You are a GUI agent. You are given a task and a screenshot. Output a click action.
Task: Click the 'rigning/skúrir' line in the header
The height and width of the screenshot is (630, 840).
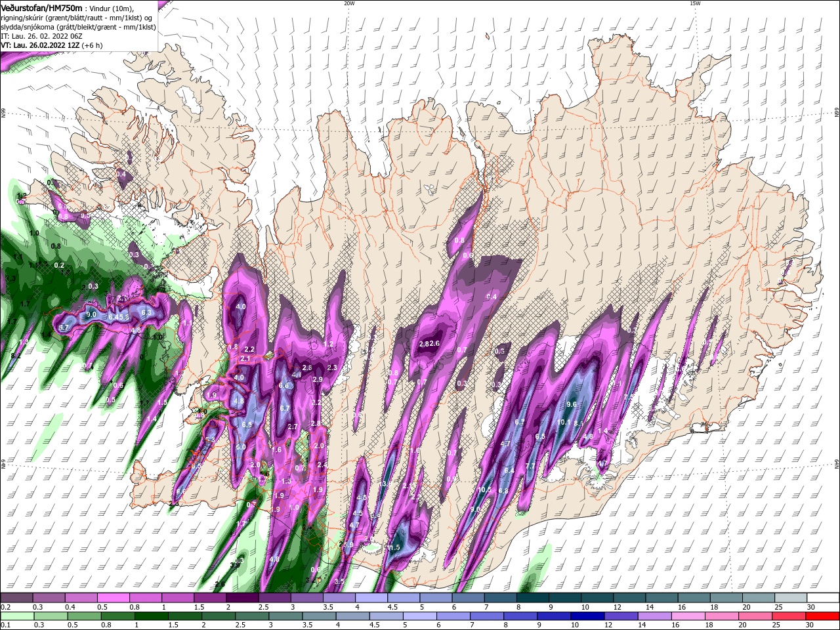tap(77, 18)
